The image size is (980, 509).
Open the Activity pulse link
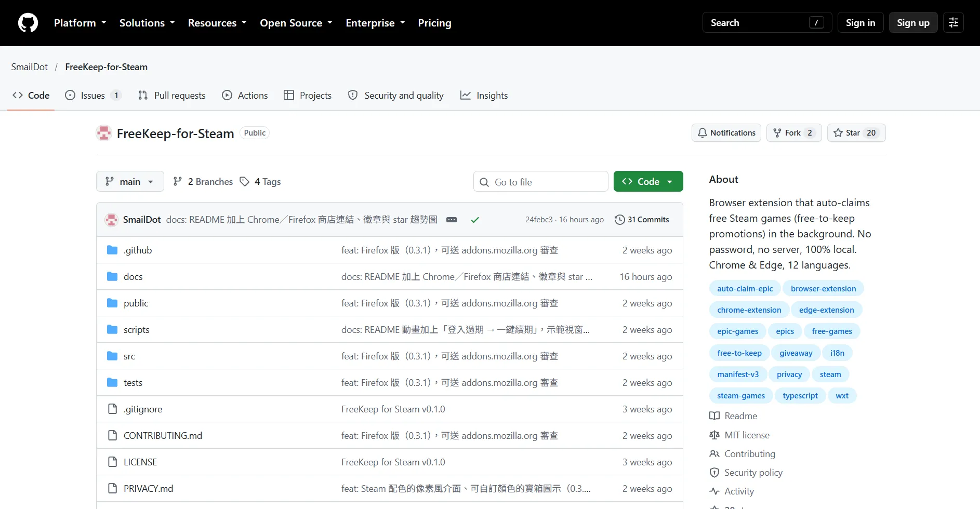click(732, 491)
